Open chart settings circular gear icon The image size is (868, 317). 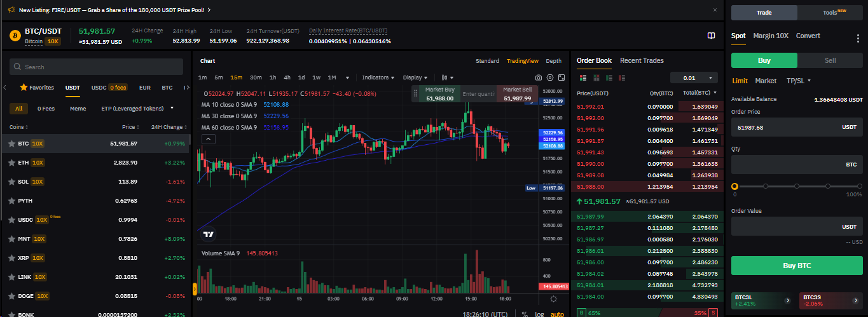tap(553, 299)
